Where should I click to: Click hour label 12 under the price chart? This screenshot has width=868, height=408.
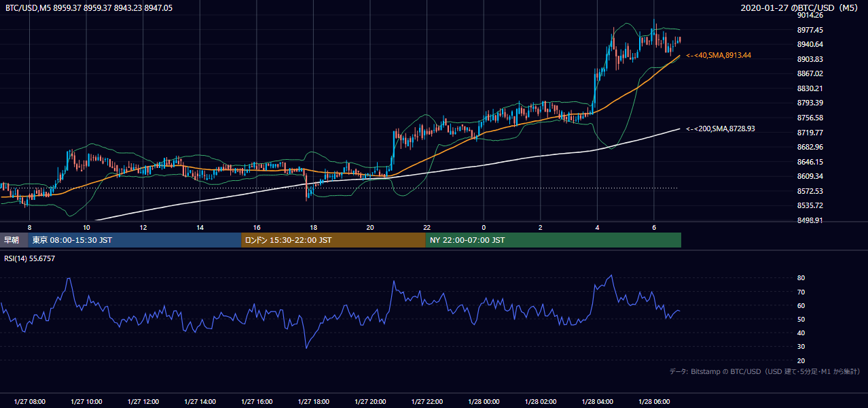[143, 227]
